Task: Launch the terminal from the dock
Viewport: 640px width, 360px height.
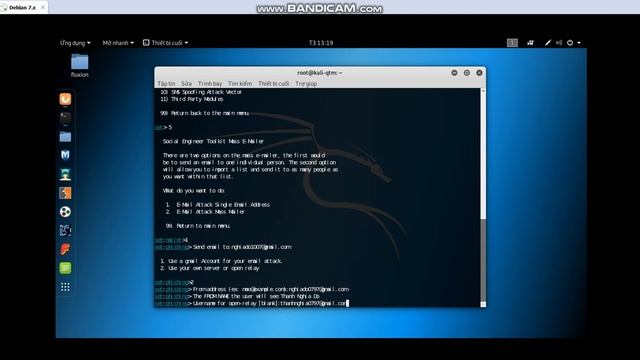Action: coord(65,118)
